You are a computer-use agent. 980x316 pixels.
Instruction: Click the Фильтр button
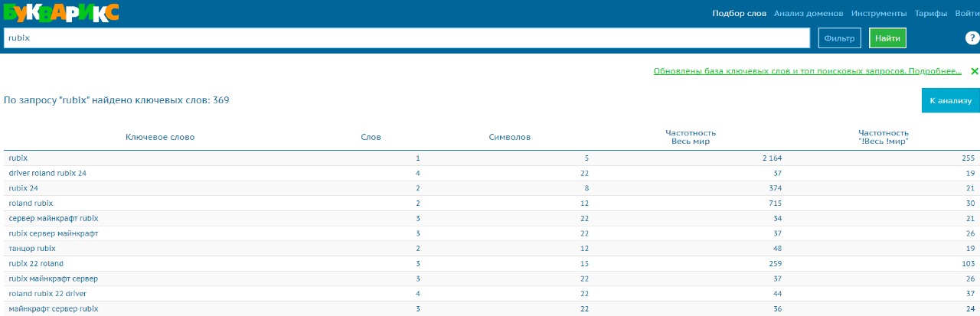(839, 37)
